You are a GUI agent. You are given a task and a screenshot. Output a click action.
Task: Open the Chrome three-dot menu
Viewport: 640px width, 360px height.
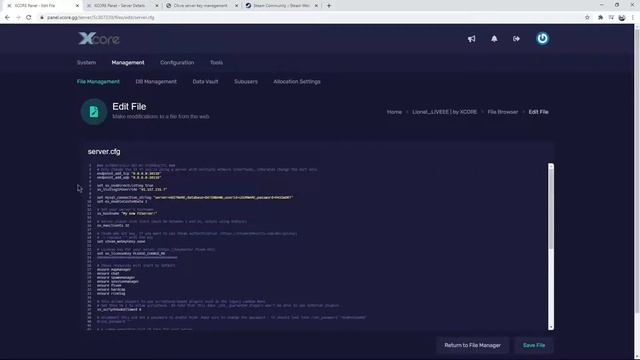(633, 18)
